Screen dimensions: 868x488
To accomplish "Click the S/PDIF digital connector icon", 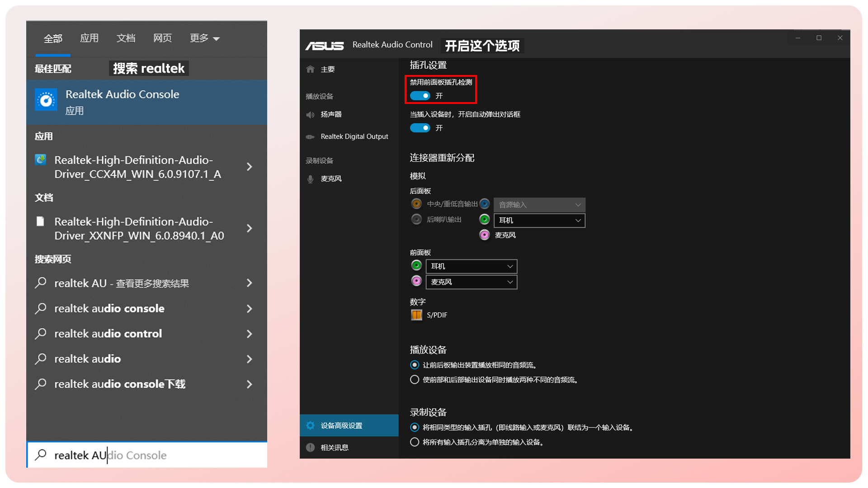I will point(416,315).
